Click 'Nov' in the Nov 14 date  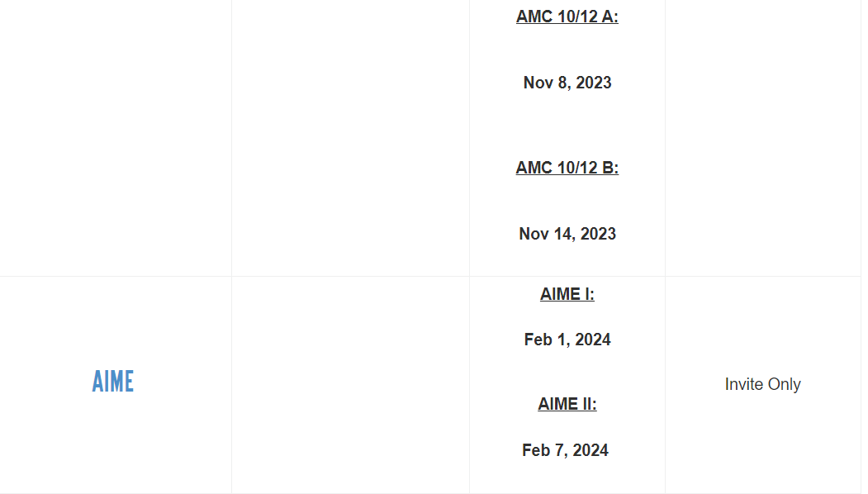534,234
